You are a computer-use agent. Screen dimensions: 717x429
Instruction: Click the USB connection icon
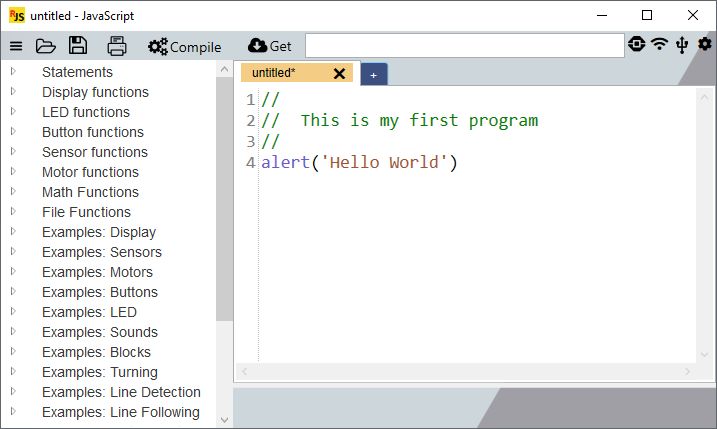point(682,45)
